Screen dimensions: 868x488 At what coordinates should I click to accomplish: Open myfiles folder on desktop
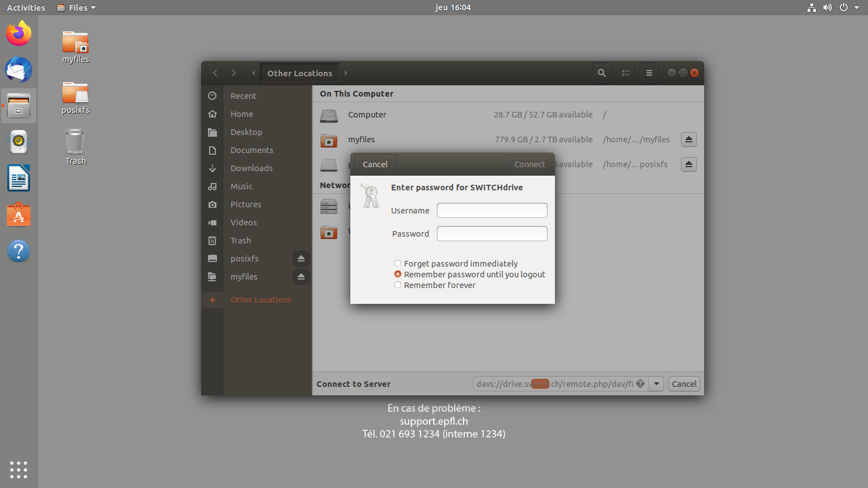[76, 47]
